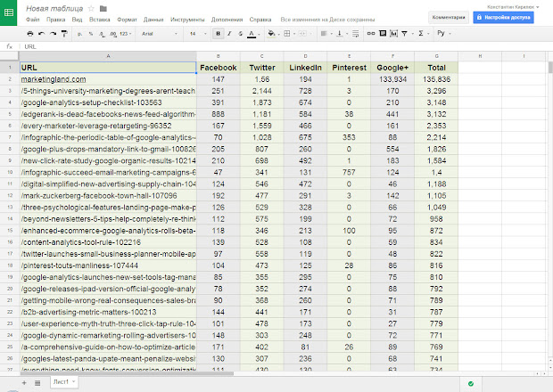Undo the last action
553x392 pixels.
(42, 33)
